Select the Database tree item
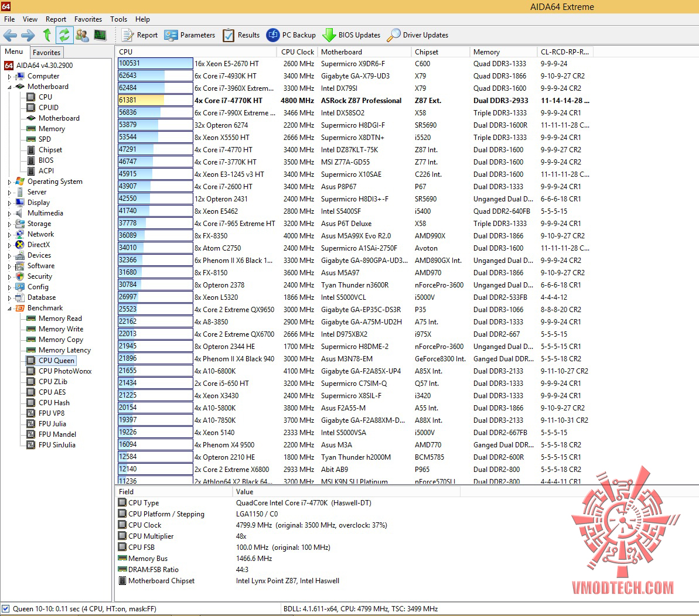This screenshot has height=616, width=699. pos(42,297)
